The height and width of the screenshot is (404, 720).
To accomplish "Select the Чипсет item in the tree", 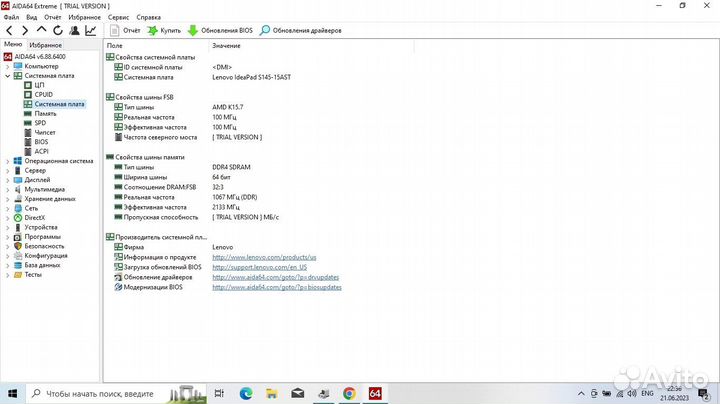I will point(45,132).
